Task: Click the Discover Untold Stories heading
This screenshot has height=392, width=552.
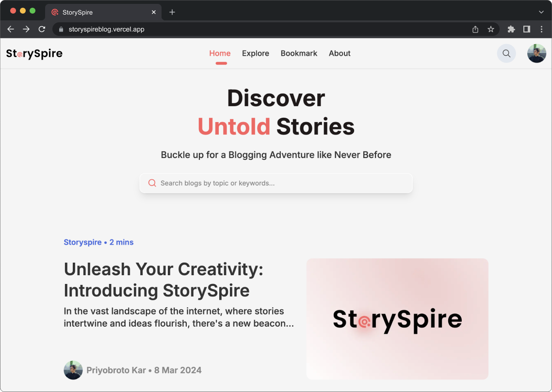Action: click(276, 112)
